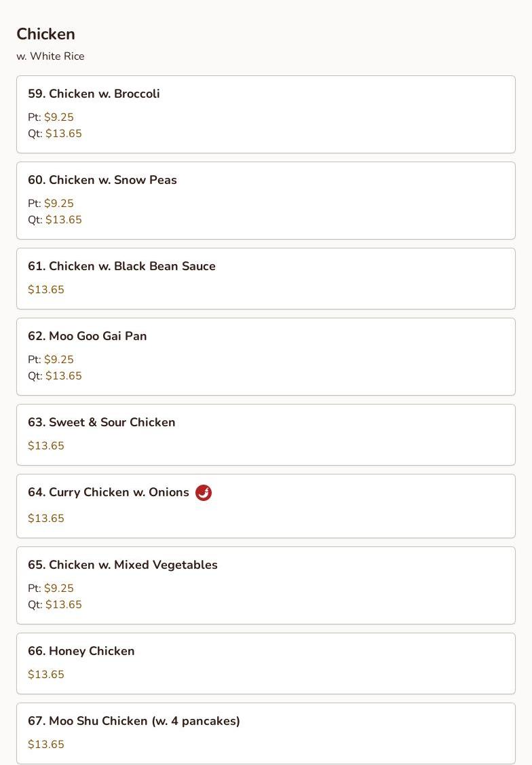Pick the quart price for Chicken w. Mixed Vegetables

point(63,605)
